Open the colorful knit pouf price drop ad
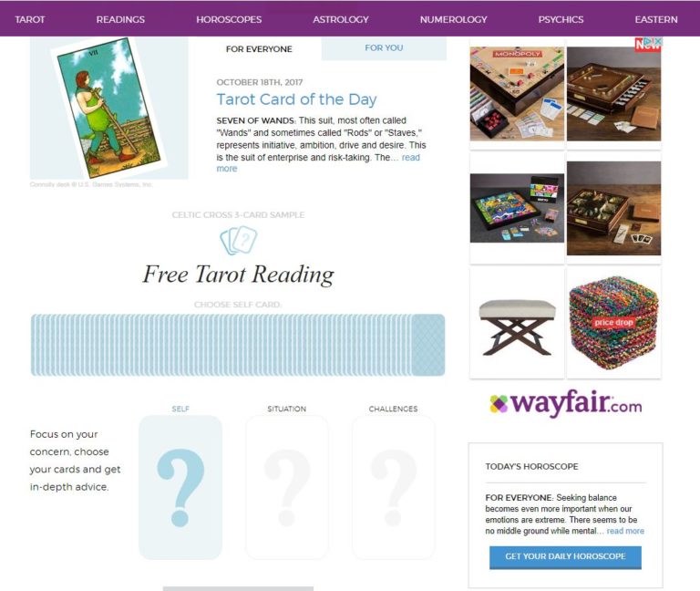Screen dimensions: 700x591 click(x=613, y=323)
